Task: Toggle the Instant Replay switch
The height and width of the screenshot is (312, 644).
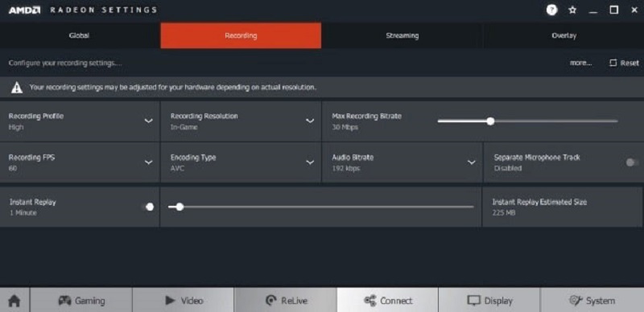Action: pos(147,207)
